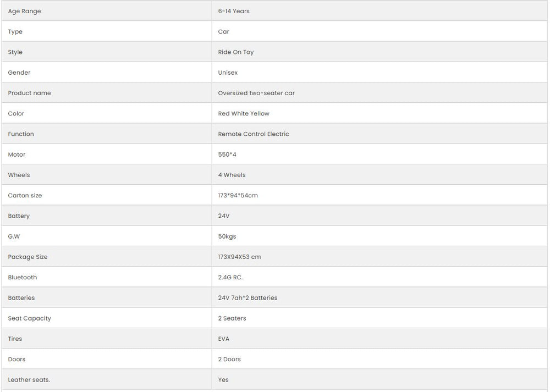Click the Seat Capacity label
Screen dimensions: 550x392
tap(29, 318)
